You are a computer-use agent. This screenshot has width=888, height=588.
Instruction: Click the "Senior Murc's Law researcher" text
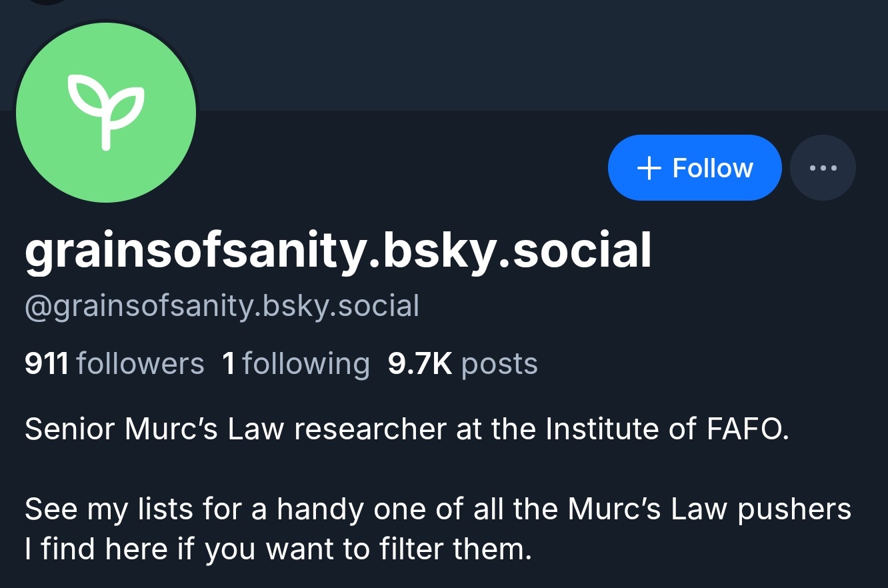coord(237,429)
